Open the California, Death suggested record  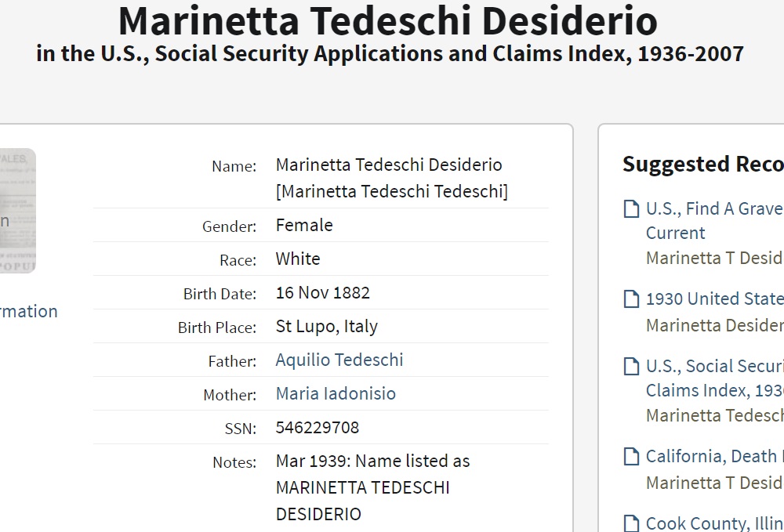[x=713, y=457]
